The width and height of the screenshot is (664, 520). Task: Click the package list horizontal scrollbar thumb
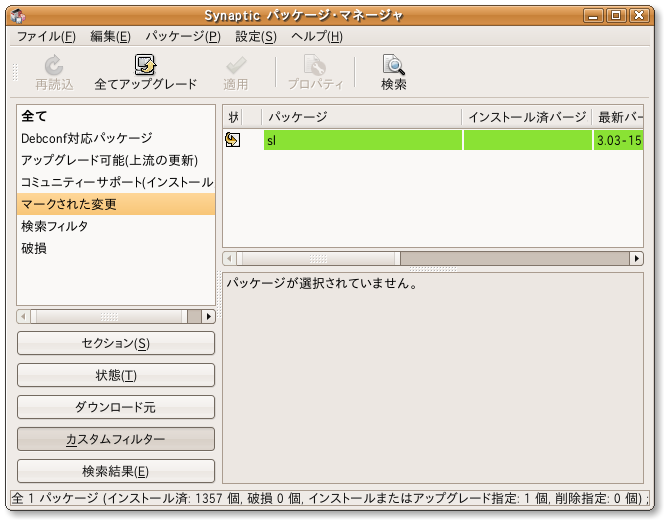click(318, 258)
